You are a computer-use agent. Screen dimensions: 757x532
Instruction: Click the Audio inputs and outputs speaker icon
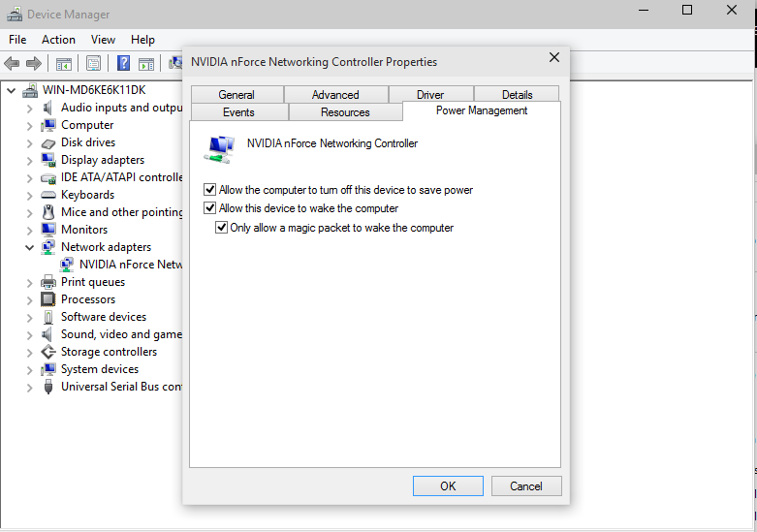pyautogui.click(x=47, y=108)
